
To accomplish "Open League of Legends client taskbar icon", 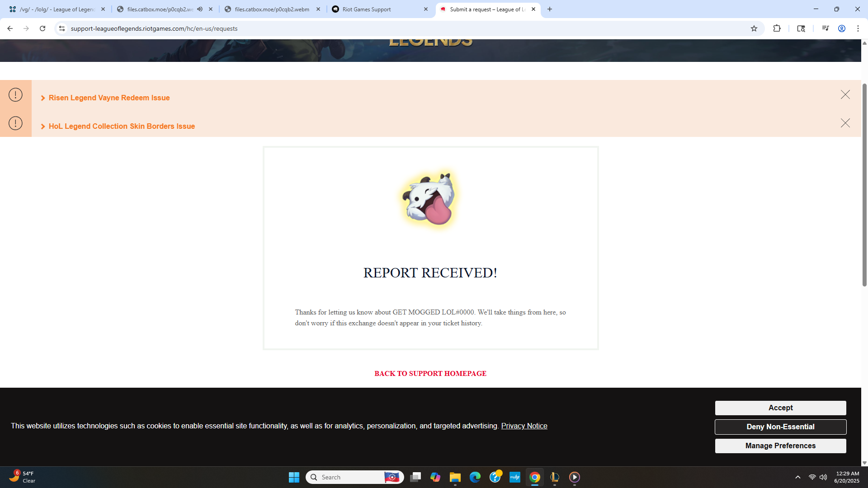I will pos(555,477).
